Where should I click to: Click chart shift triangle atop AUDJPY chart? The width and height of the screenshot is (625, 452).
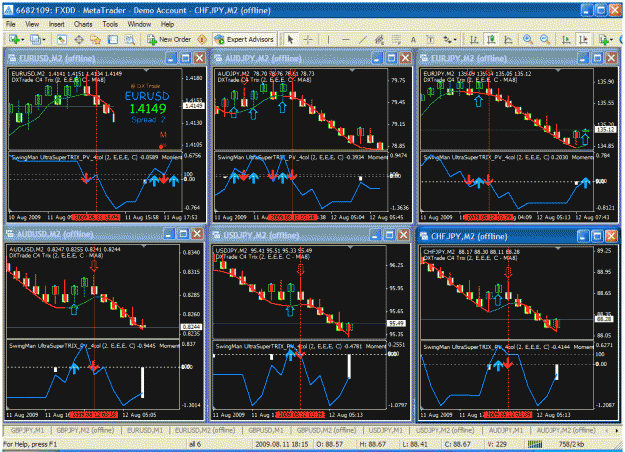tap(352, 70)
